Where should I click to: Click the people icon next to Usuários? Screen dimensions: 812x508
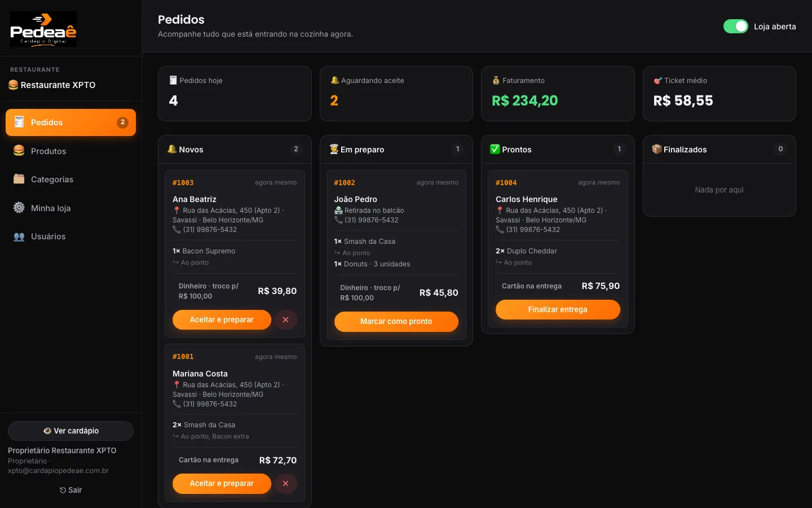tap(19, 237)
